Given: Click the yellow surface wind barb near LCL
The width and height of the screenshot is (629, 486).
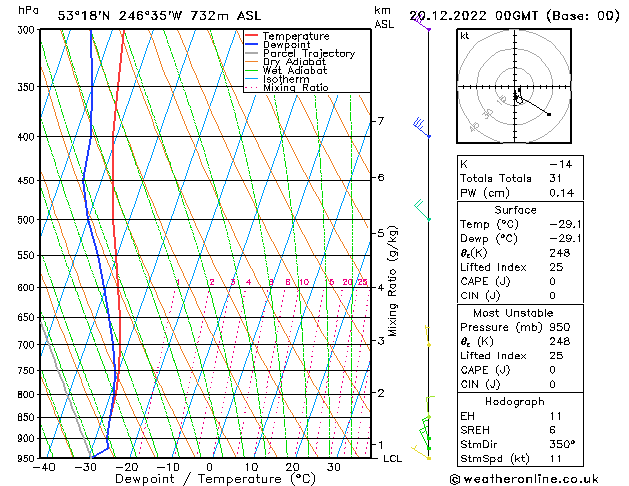Looking at the screenshot, I should point(421,452).
